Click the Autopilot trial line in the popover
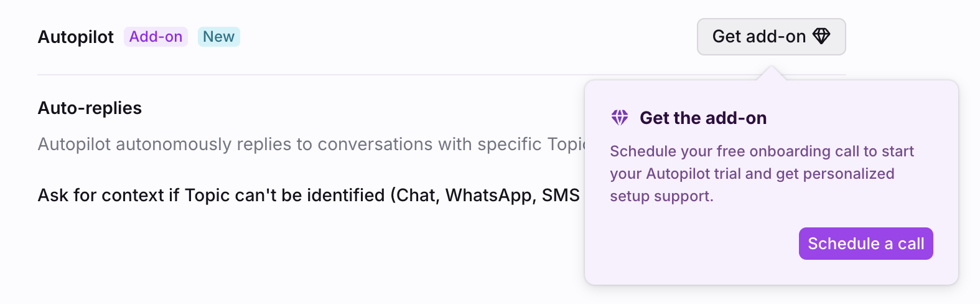The image size is (980, 304). point(752,174)
